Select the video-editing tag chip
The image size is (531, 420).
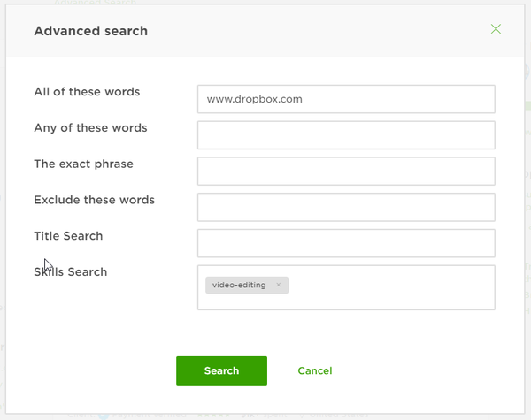[239, 285]
